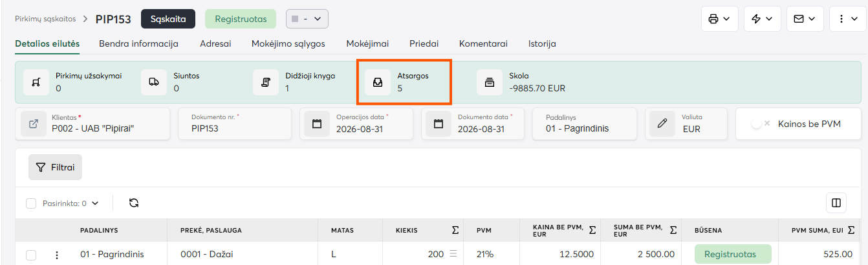
Task: Click the sum icon in SUMA BE PVM header
Action: pyautogui.click(x=673, y=230)
